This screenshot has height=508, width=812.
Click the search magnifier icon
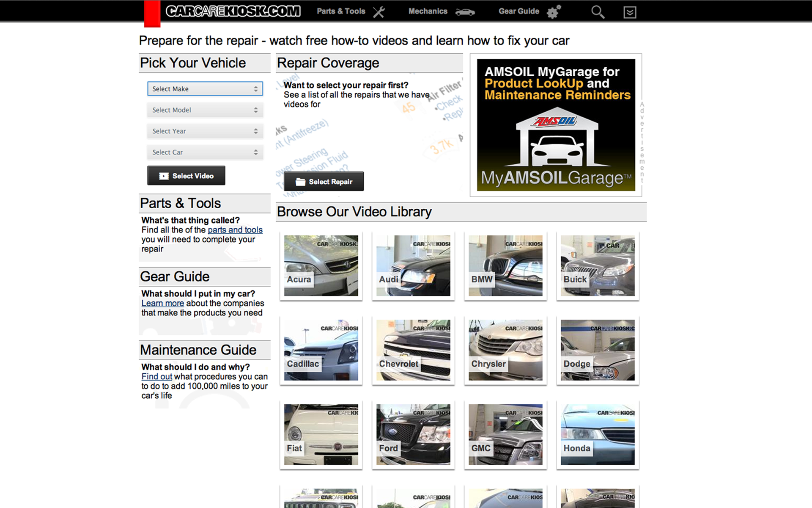[x=597, y=12]
